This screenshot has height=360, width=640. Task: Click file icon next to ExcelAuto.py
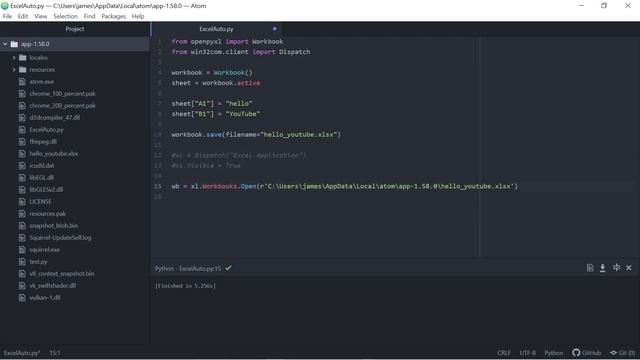(x=22, y=130)
